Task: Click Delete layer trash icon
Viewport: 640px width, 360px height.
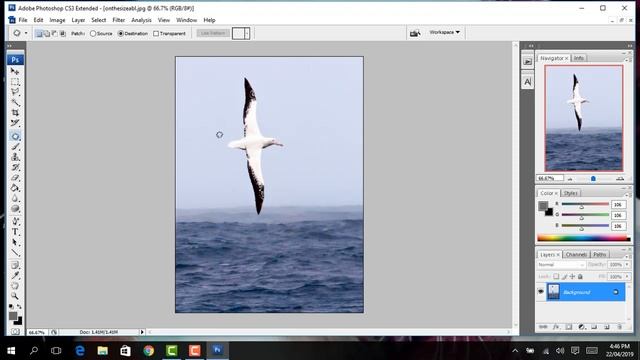Action: point(619,327)
